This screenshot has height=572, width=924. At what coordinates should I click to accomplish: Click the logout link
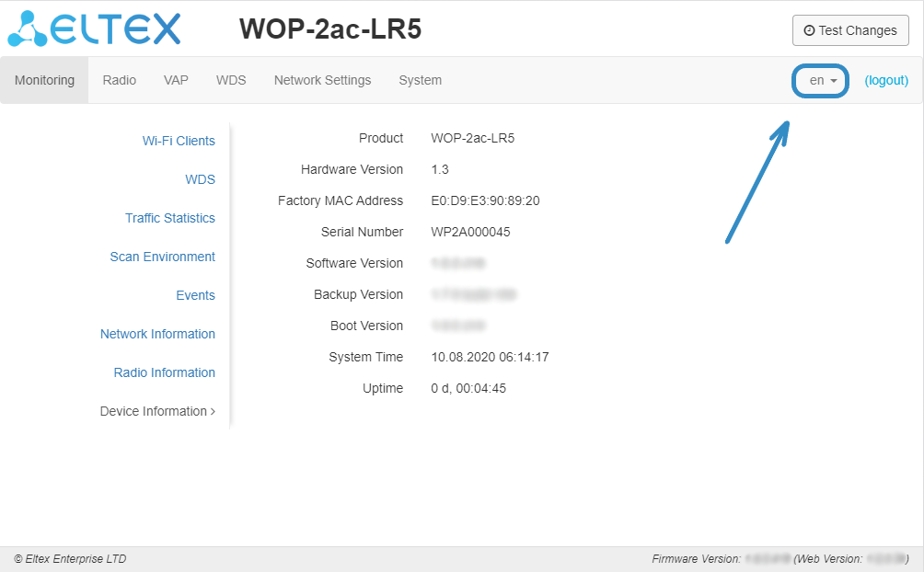click(886, 81)
